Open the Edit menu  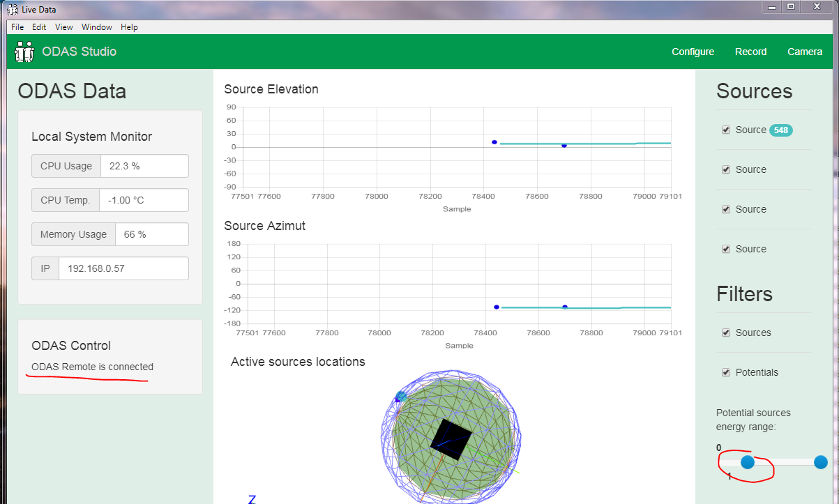click(x=39, y=27)
